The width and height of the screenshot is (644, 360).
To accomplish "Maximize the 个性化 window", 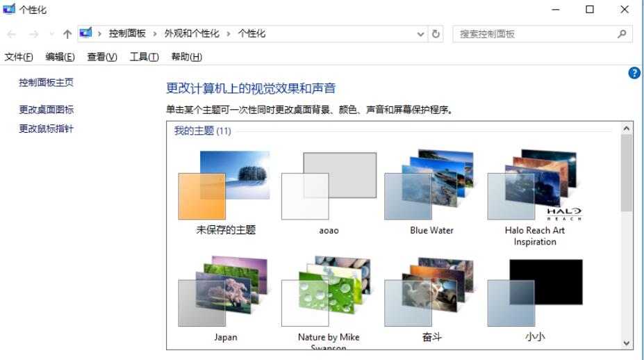I will pyautogui.click(x=590, y=9).
